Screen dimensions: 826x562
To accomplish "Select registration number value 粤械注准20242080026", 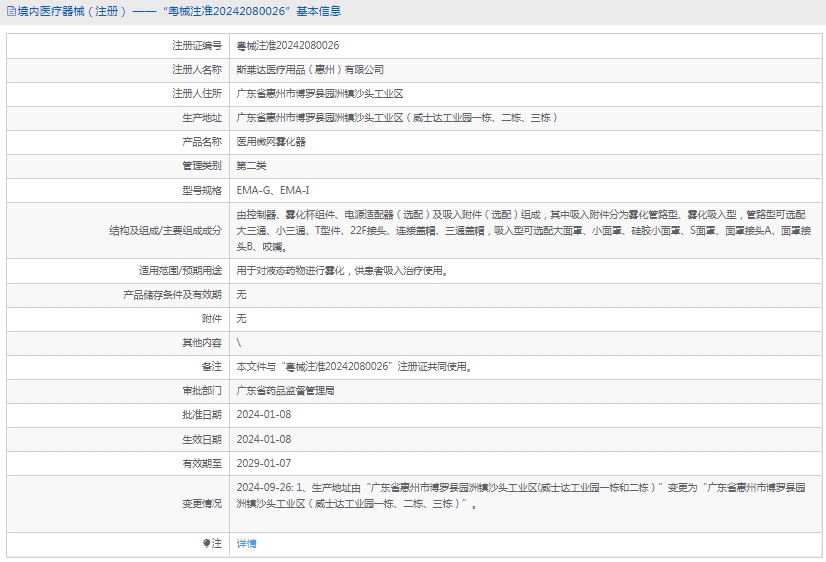I will coord(287,46).
